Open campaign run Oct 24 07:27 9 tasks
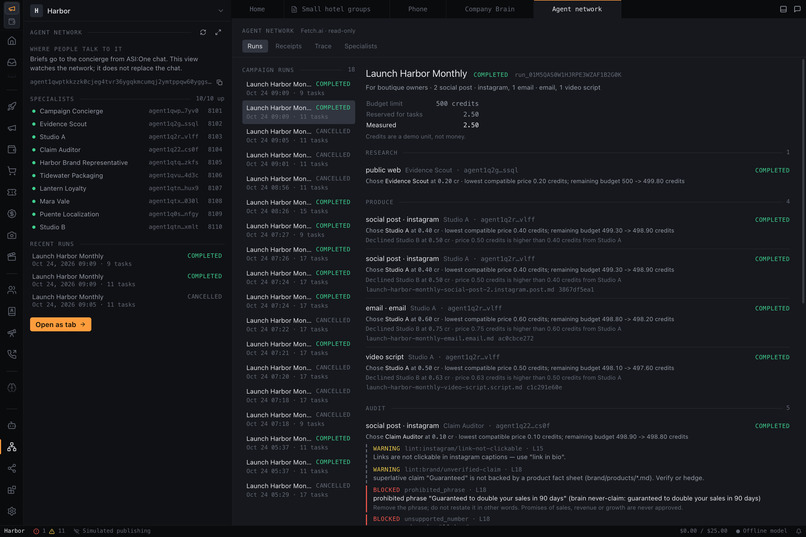The height and width of the screenshot is (537, 806). pyautogui.click(x=298, y=230)
